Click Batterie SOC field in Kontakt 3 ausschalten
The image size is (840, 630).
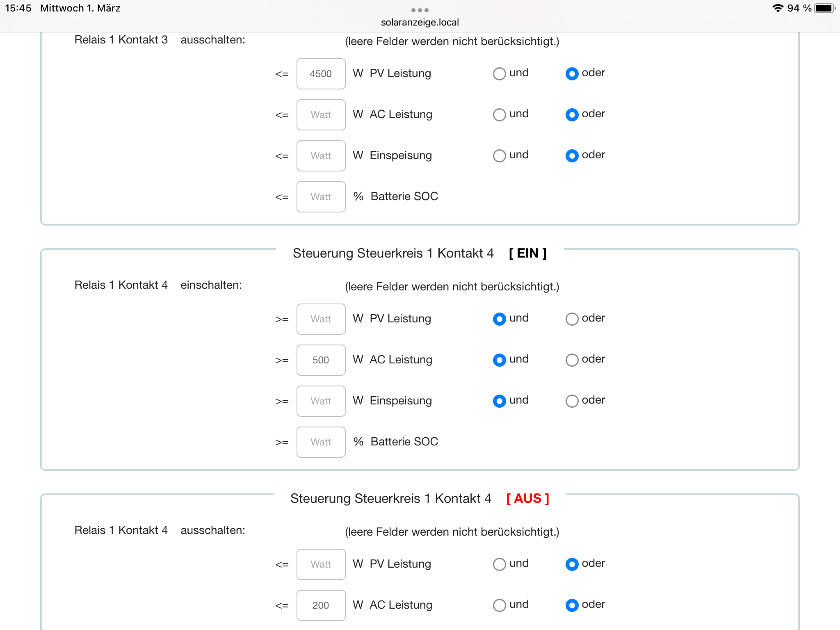pos(321,197)
